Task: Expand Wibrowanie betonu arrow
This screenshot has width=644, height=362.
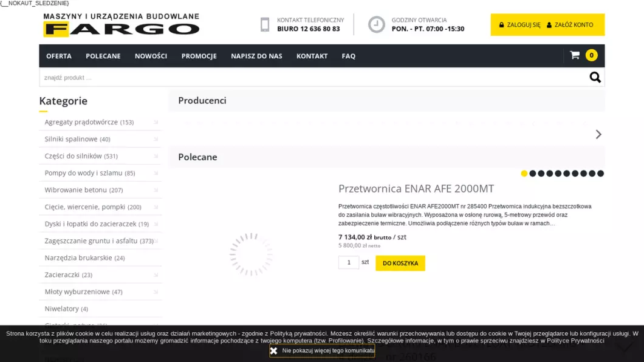Action: pyautogui.click(x=156, y=190)
